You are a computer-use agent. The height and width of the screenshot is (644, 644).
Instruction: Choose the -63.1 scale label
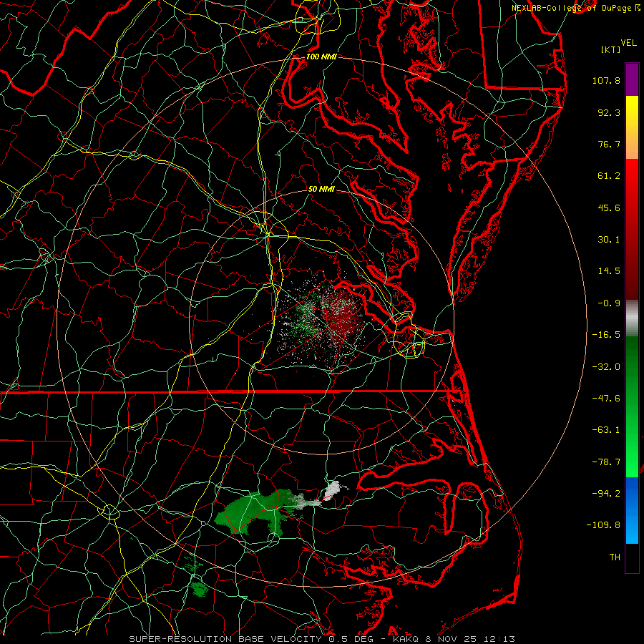pos(606,430)
